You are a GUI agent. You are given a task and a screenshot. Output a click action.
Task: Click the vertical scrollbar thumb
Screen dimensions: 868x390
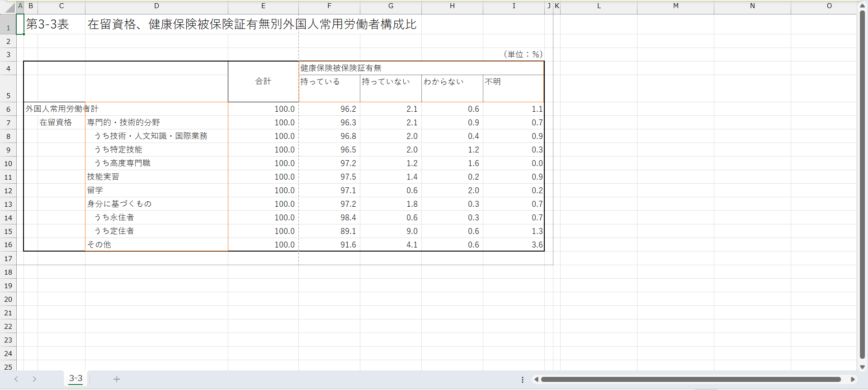(862, 181)
